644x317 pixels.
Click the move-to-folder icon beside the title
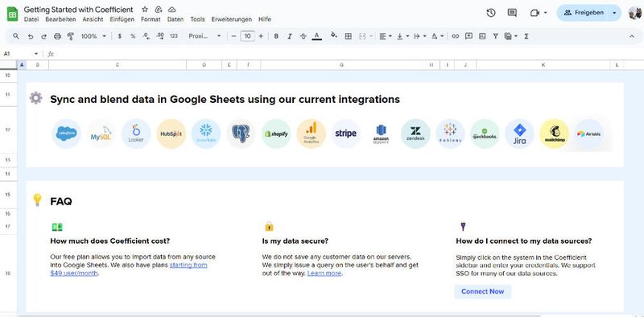click(x=159, y=10)
